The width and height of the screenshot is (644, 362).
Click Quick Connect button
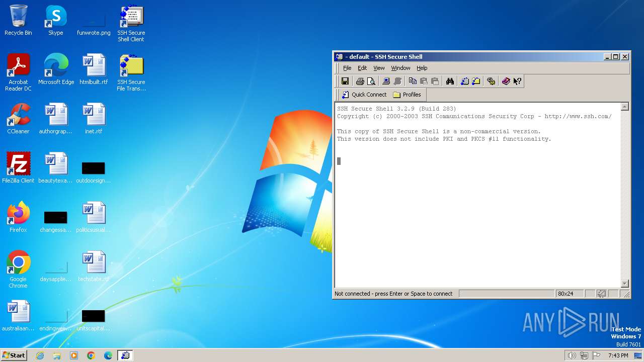coord(364,95)
